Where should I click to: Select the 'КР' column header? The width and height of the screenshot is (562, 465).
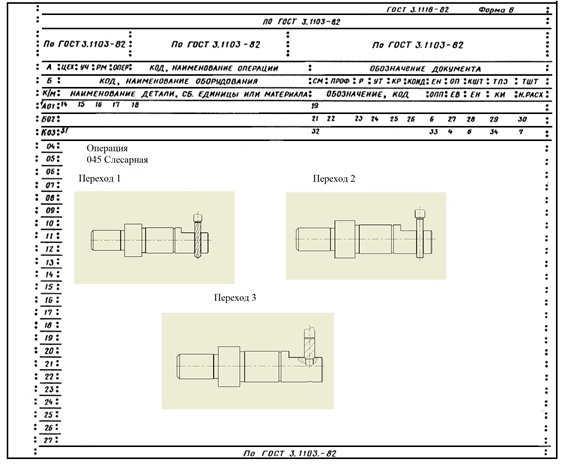[396, 81]
